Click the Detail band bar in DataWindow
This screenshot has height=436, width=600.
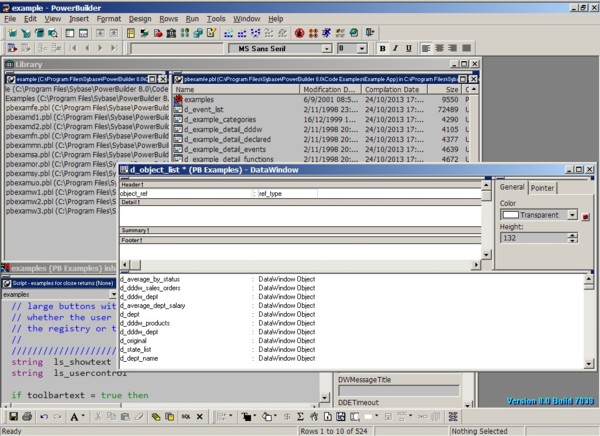click(300, 202)
